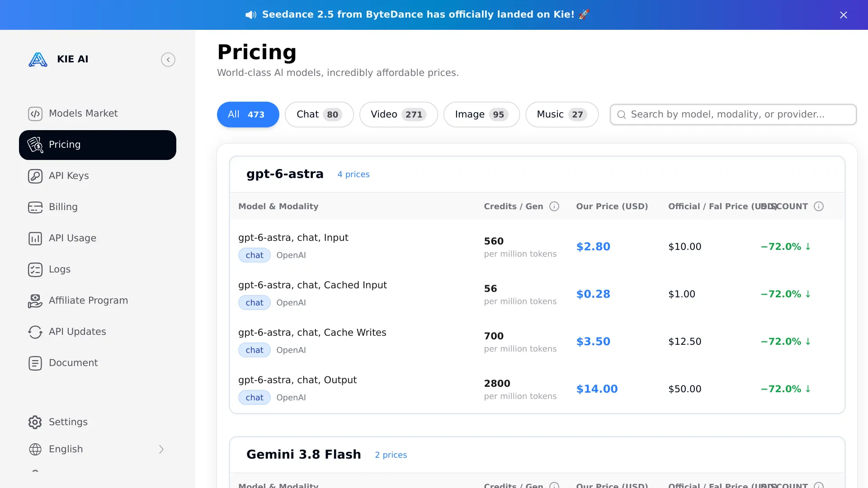
Task: Click the English language selector
Action: point(98,450)
